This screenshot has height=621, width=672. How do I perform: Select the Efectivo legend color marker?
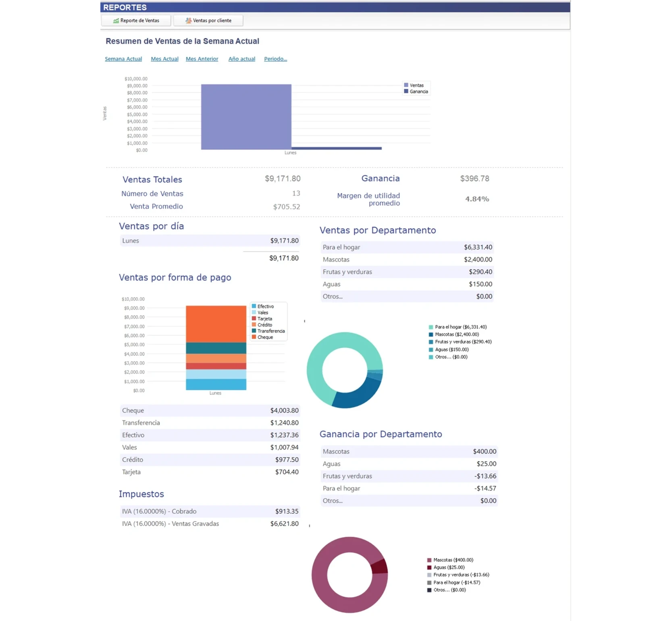pos(254,306)
